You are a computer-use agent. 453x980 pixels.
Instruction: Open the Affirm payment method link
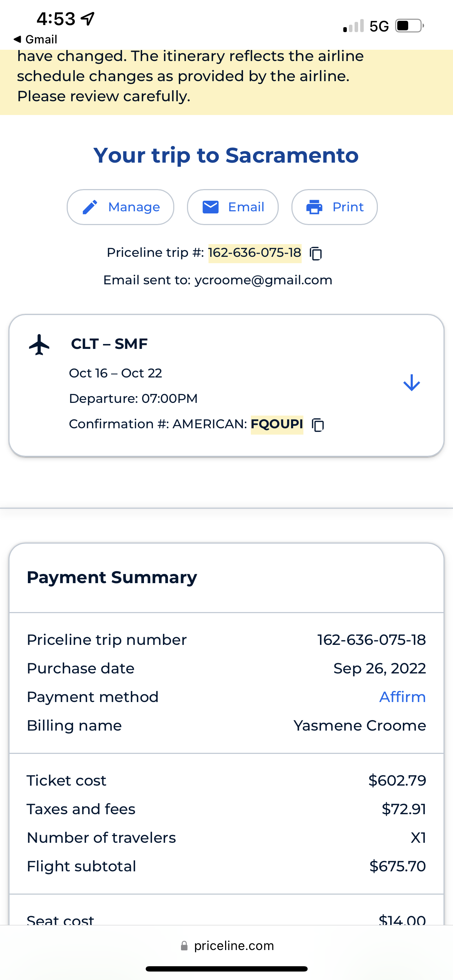(x=402, y=697)
